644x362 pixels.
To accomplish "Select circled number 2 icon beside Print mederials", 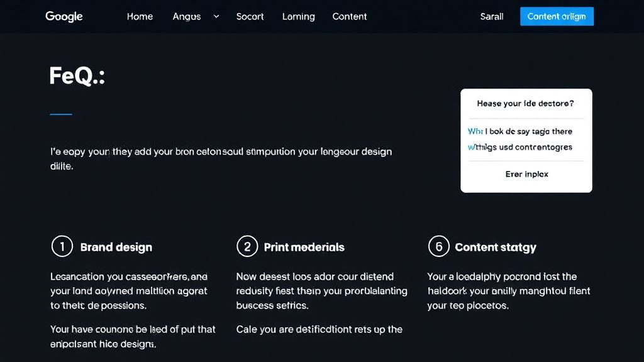I will [x=247, y=246].
